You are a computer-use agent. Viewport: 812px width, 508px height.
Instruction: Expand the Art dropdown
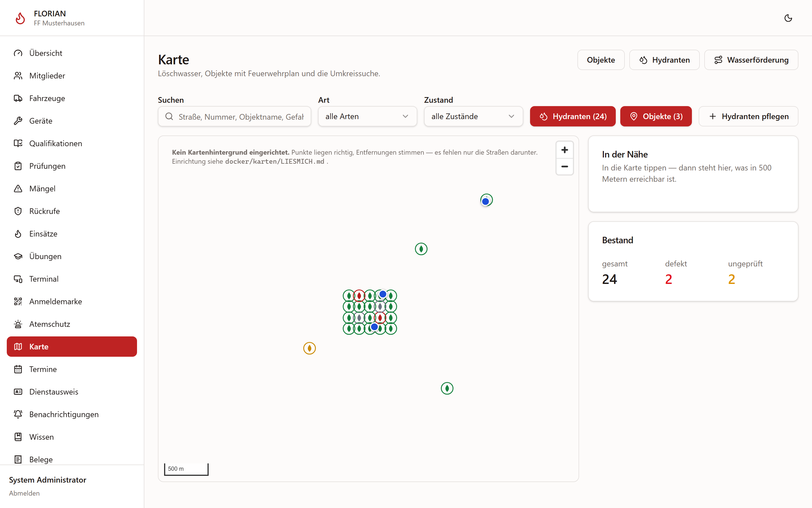point(367,116)
